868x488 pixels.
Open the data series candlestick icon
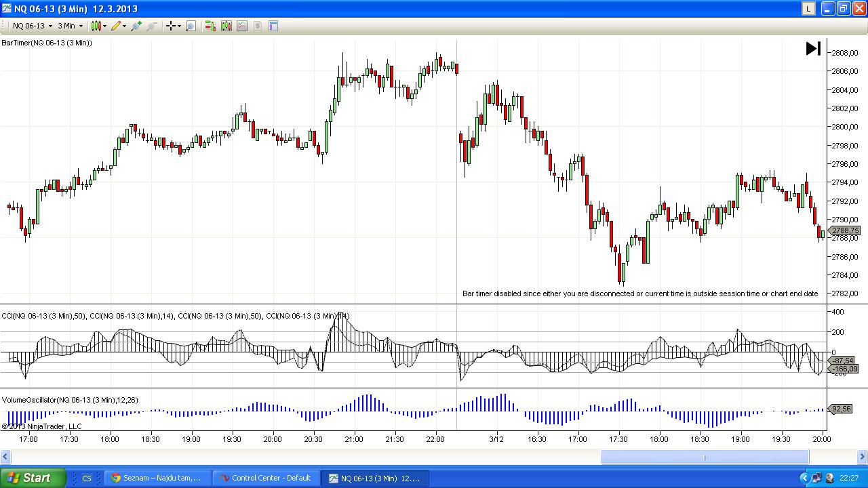point(226,26)
